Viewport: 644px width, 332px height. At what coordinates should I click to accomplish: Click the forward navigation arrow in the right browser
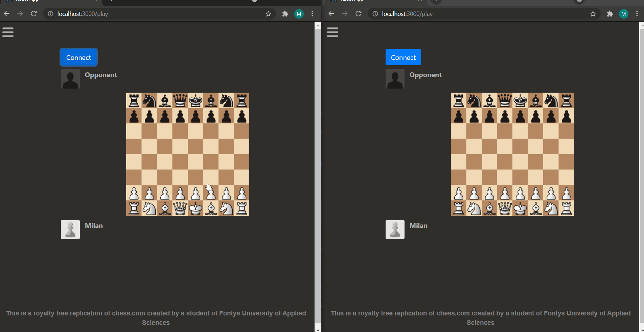pyautogui.click(x=344, y=14)
